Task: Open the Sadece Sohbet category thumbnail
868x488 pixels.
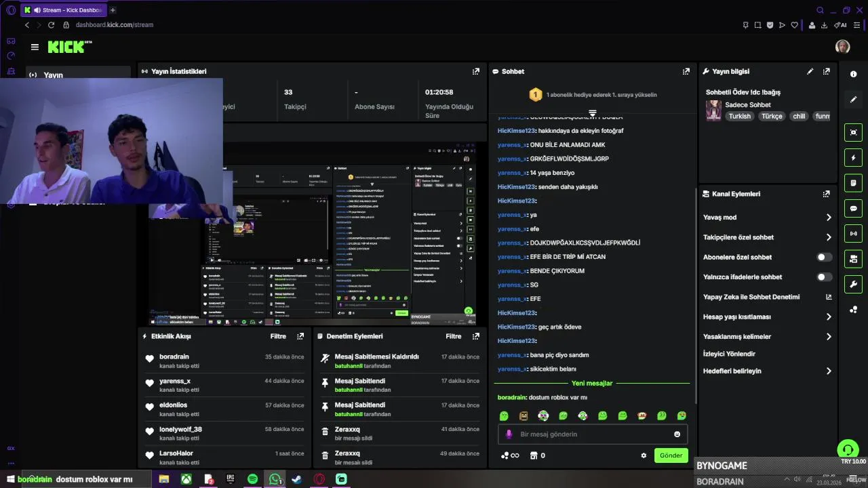Action: coord(713,110)
